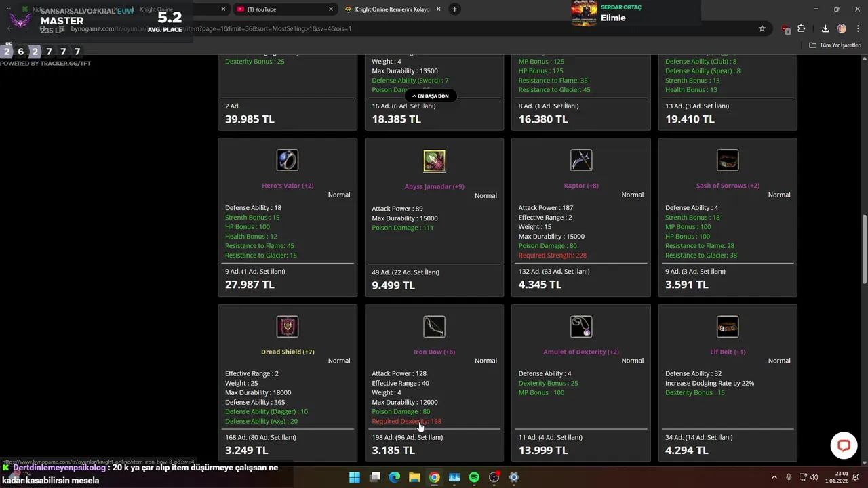The width and height of the screenshot is (868, 488).
Task: Open the Iron Bow (+8) link
Action: click(434, 352)
